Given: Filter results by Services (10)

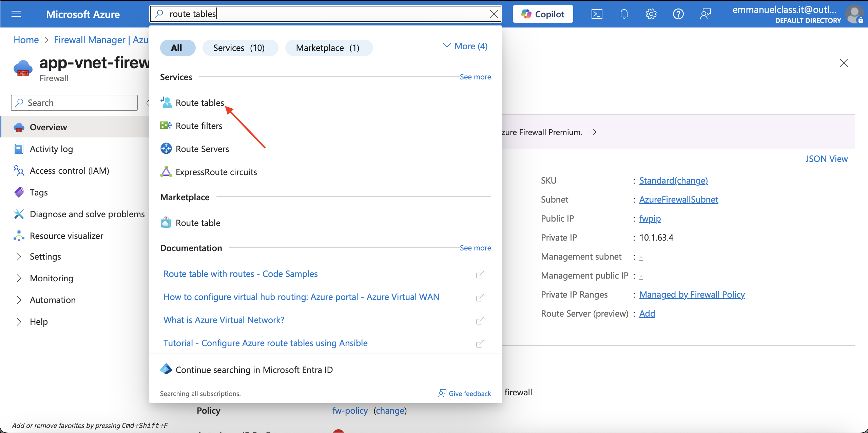Looking at the screenshot, I should 240,48.
